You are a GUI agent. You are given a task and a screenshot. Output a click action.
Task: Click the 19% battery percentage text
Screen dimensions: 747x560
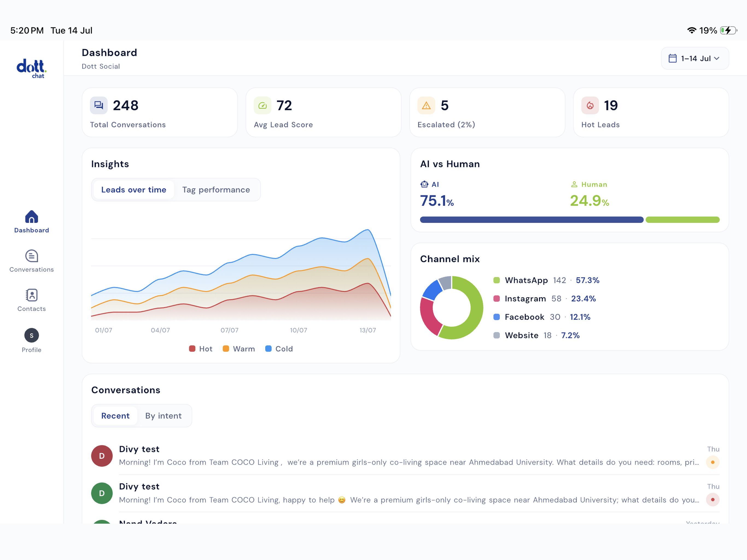pos(708,30)
